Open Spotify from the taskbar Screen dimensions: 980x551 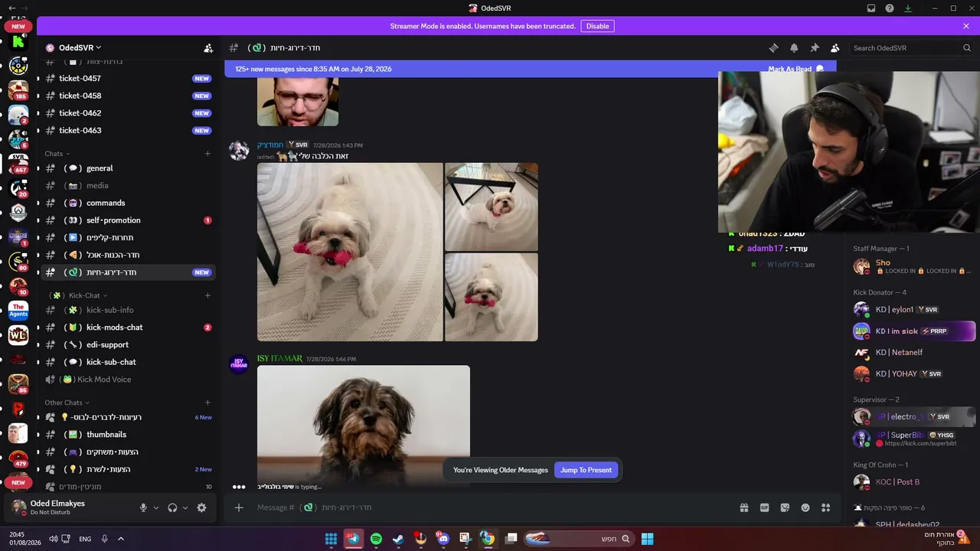click(376, 539)
